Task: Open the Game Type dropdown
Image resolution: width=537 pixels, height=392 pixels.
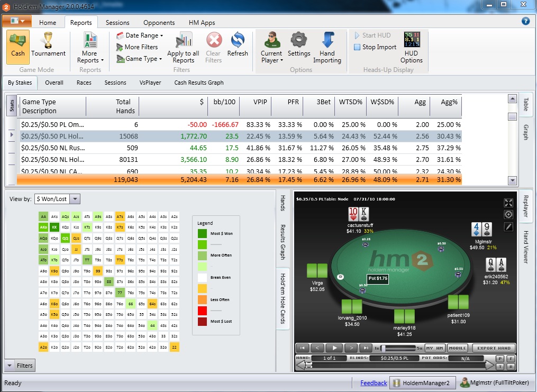Action: point(139,59)
